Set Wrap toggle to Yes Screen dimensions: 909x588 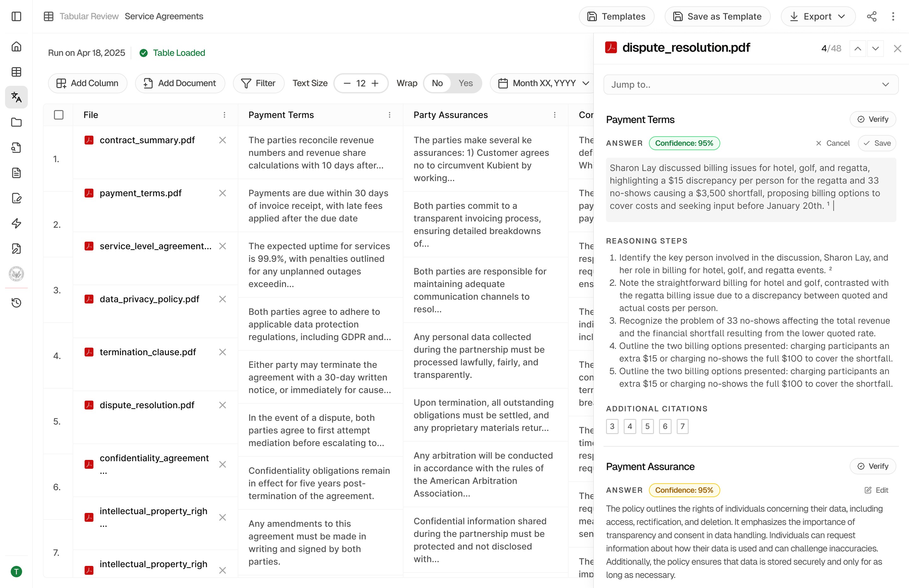point(466,83)
